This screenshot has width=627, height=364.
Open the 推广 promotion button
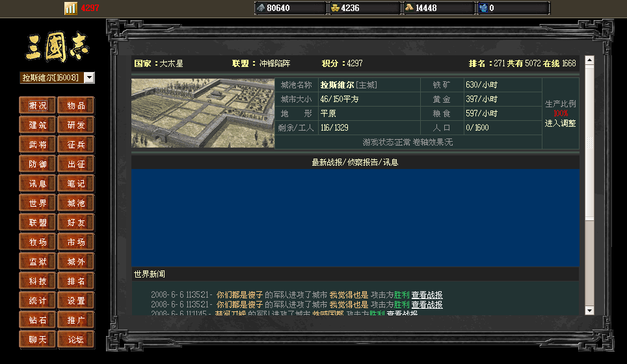[x=75, y=320]
